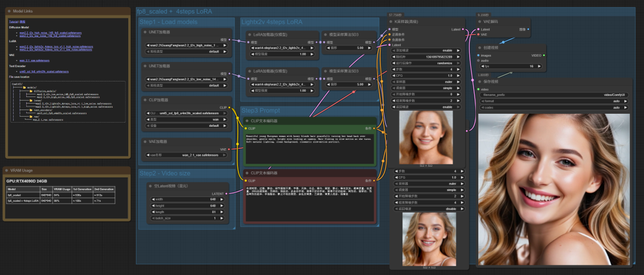
Task: Collapse the VAE加载器 node via its title dot
Action: pos(145,142)
